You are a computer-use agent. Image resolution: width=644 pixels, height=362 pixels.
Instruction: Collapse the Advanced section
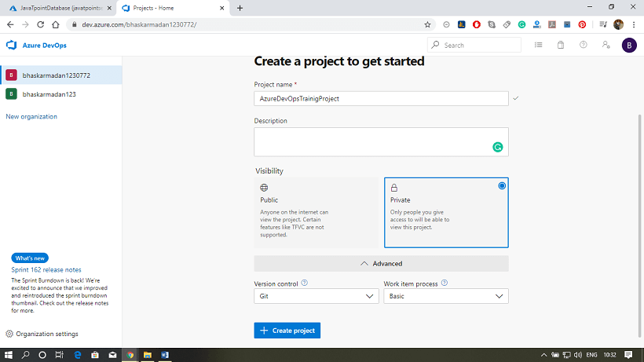(381, 264)
